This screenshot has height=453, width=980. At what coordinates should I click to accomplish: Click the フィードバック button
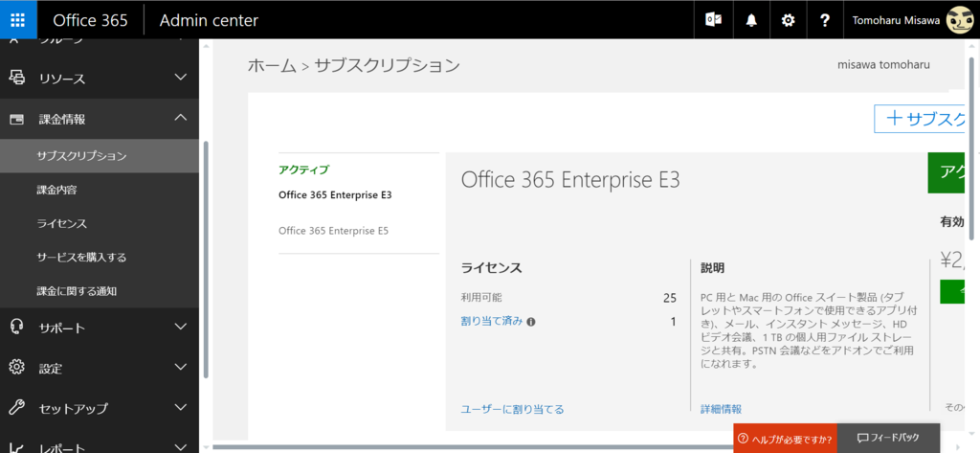[x=888, y=438]
